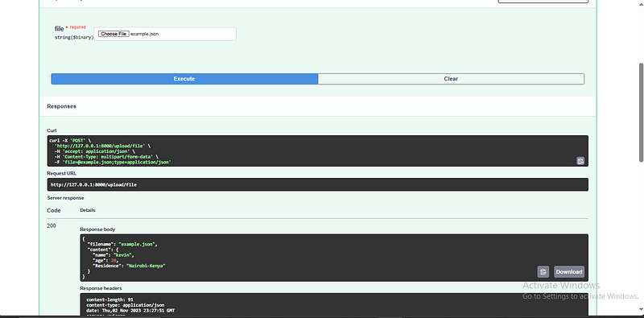Click the file input field showing example.json
The width and height of the screenshot is (644, 318).
point(165,34)
